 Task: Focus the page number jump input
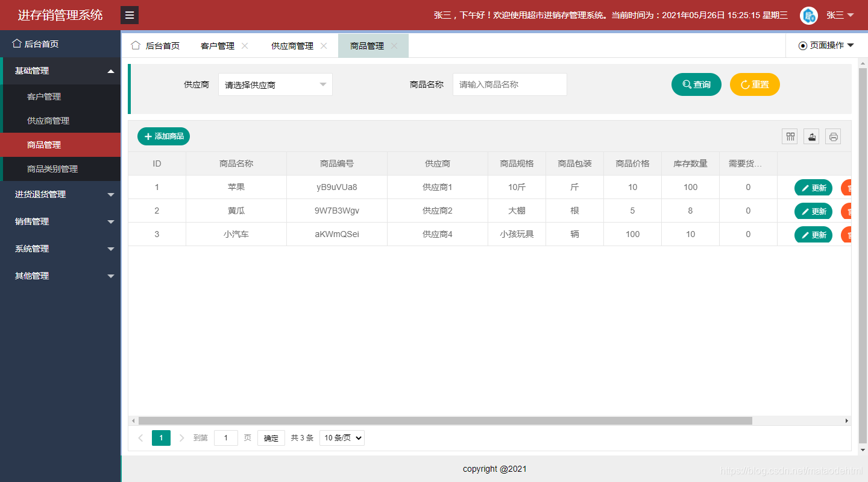(x=226, y=438)
